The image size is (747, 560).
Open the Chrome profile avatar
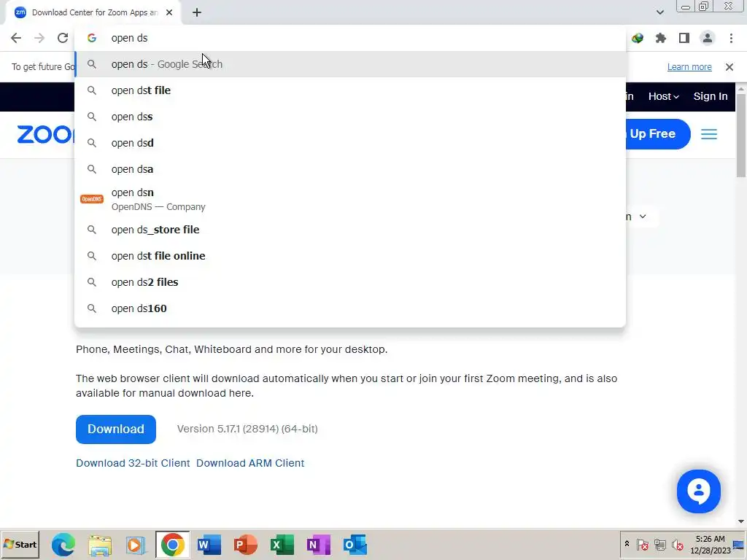click(708, 38)
